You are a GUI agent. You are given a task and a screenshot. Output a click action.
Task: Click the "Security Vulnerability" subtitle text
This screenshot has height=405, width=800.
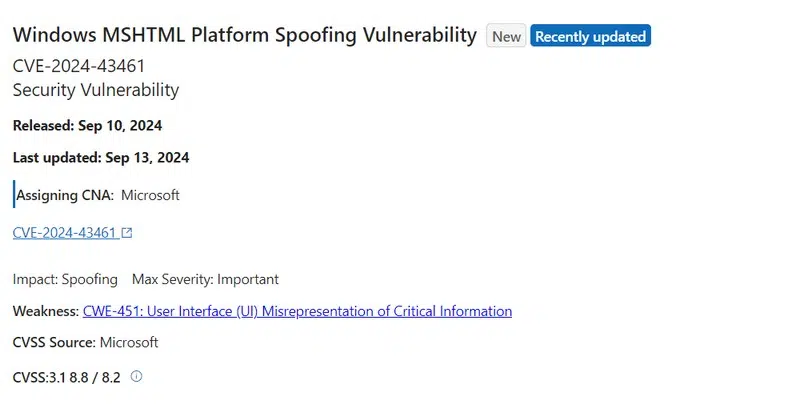point(96,90)
